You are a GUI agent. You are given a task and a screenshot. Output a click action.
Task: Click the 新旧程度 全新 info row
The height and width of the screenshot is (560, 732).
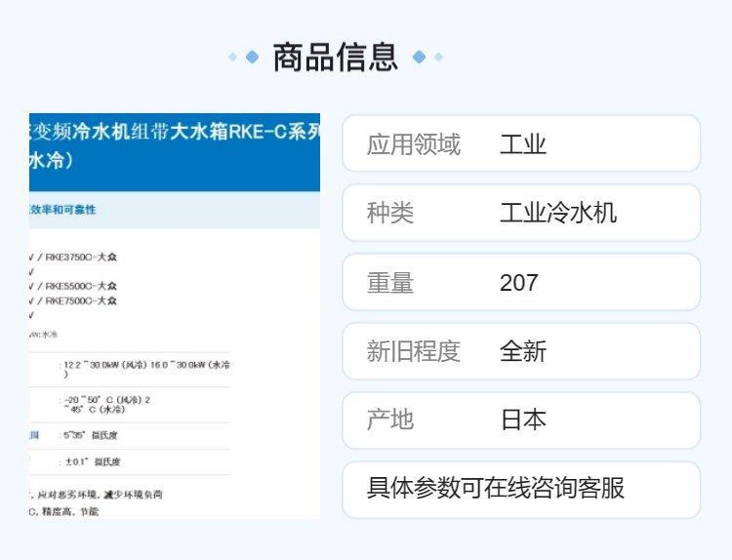[x=521, y=351]
